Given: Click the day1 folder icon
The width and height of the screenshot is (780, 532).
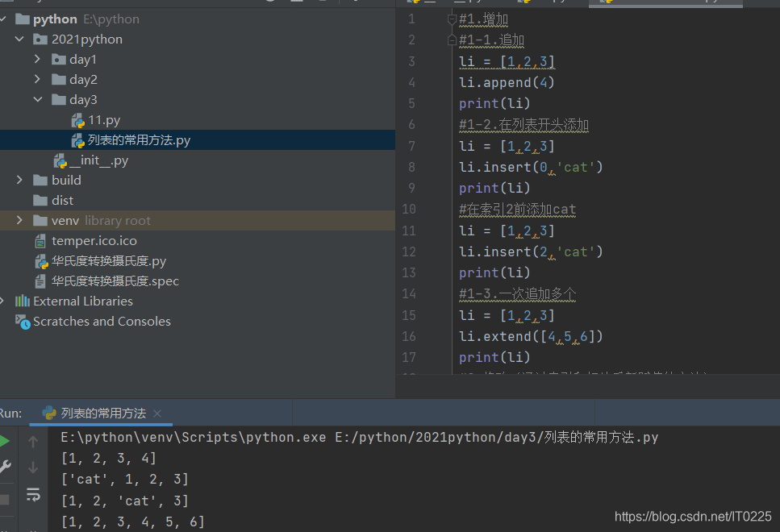Looking at the screenshot, I should coord(59,60).
